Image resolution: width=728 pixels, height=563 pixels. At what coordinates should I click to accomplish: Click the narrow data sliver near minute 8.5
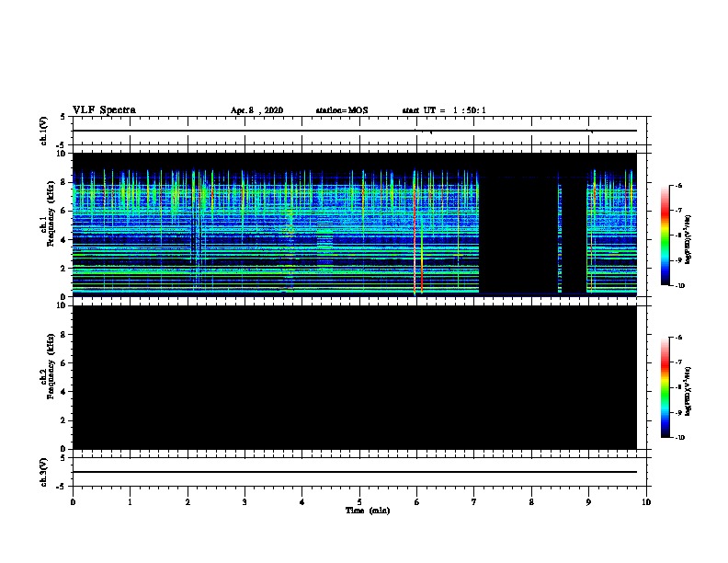click(x=560, y=237)
